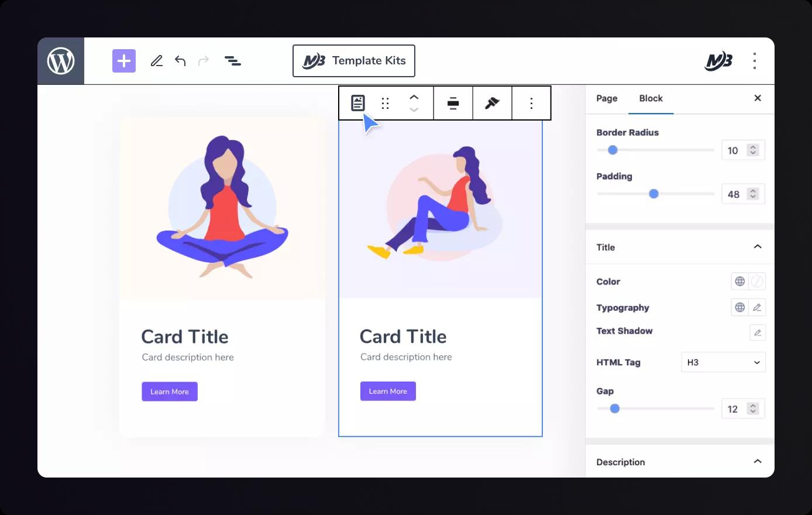Screen dimensions: 812x515
Task: Change block alignment from the block toolbar
Action: 453,102
